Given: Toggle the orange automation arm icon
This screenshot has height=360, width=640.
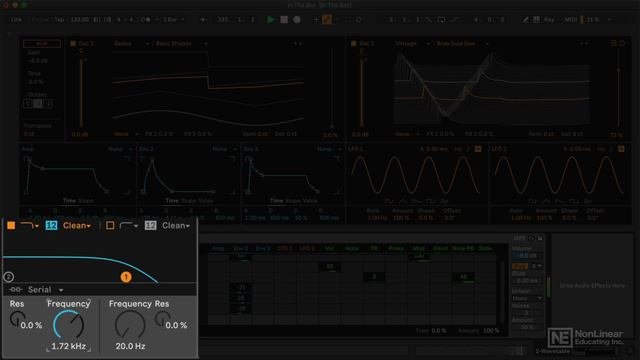Looking at the screenshot, I should coord(327,20).
